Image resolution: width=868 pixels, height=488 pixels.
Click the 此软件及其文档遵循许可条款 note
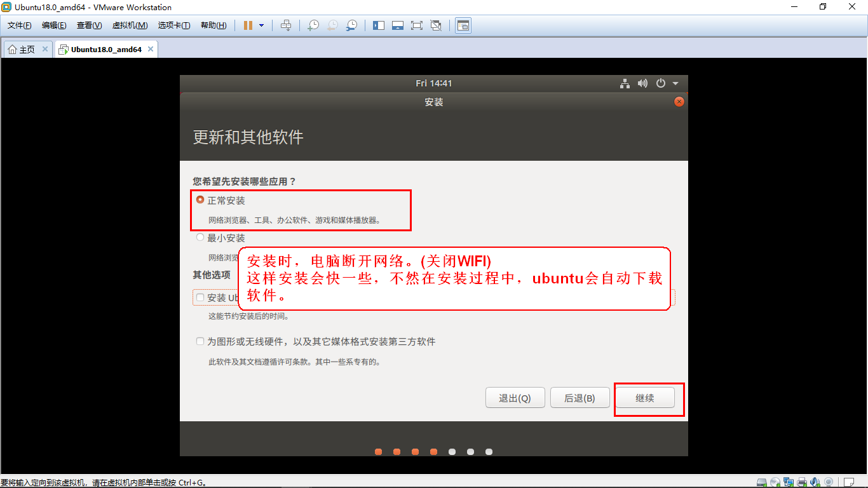[x=295, y=362]
